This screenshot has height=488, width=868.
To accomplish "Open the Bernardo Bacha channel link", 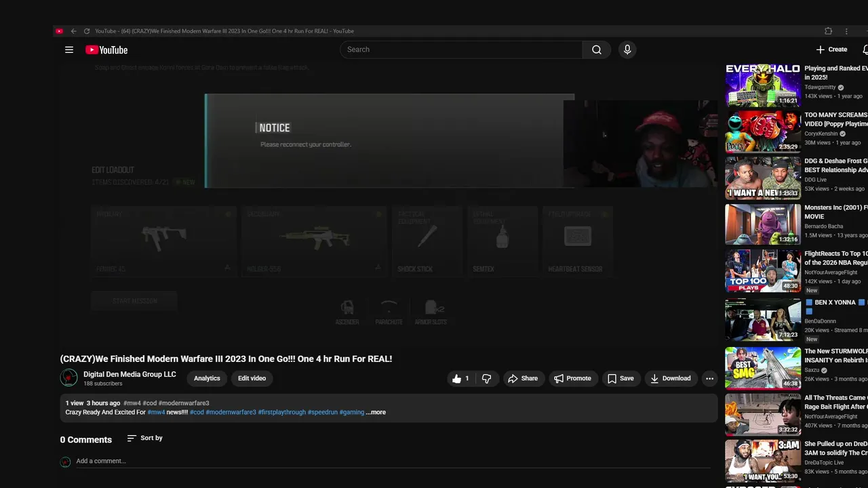I will click(824, 226).
